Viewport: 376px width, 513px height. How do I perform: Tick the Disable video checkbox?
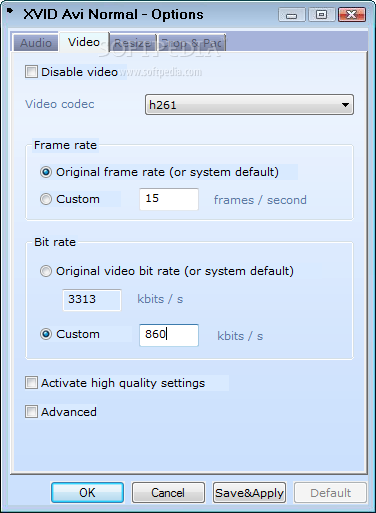coord(31,72)
